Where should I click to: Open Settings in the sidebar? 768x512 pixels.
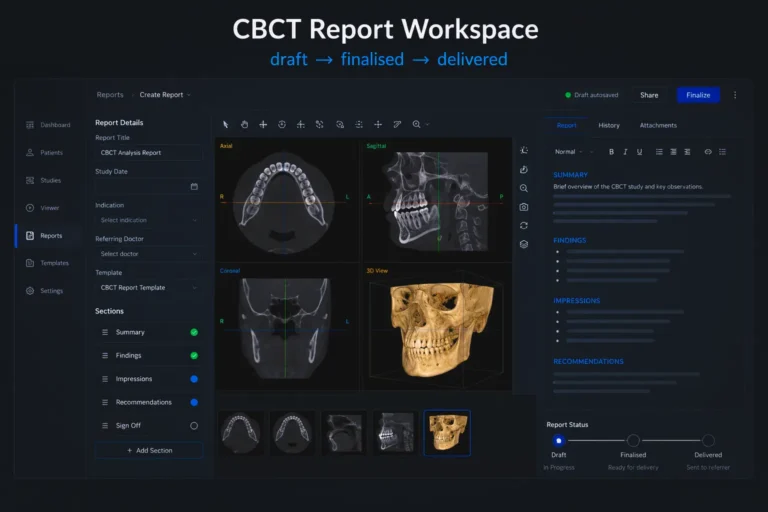45,291
